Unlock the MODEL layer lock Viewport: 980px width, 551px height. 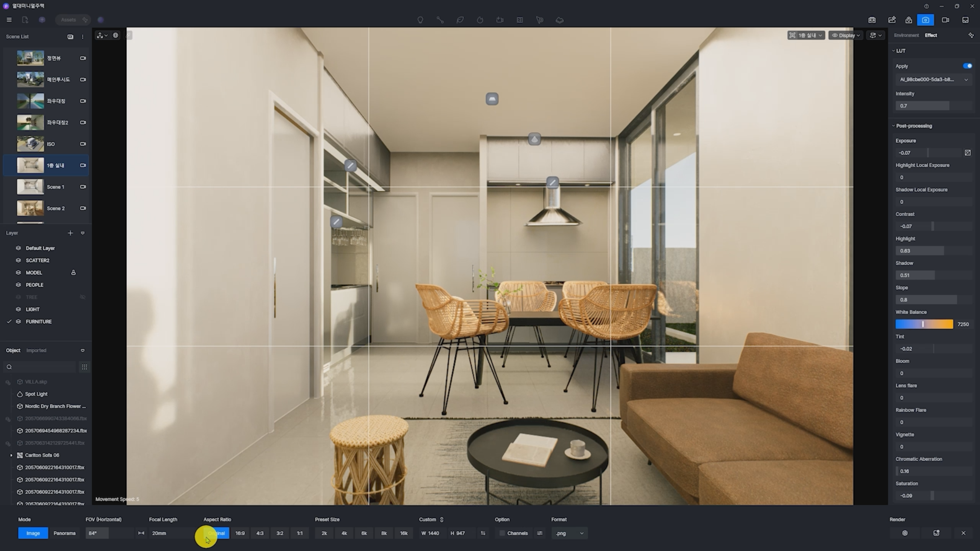point(73,273)
